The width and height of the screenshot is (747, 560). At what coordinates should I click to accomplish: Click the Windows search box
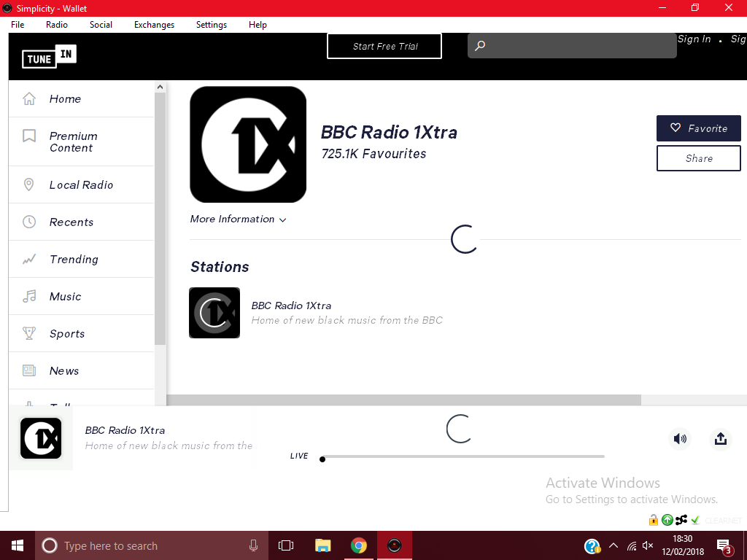tap(151, 545)
